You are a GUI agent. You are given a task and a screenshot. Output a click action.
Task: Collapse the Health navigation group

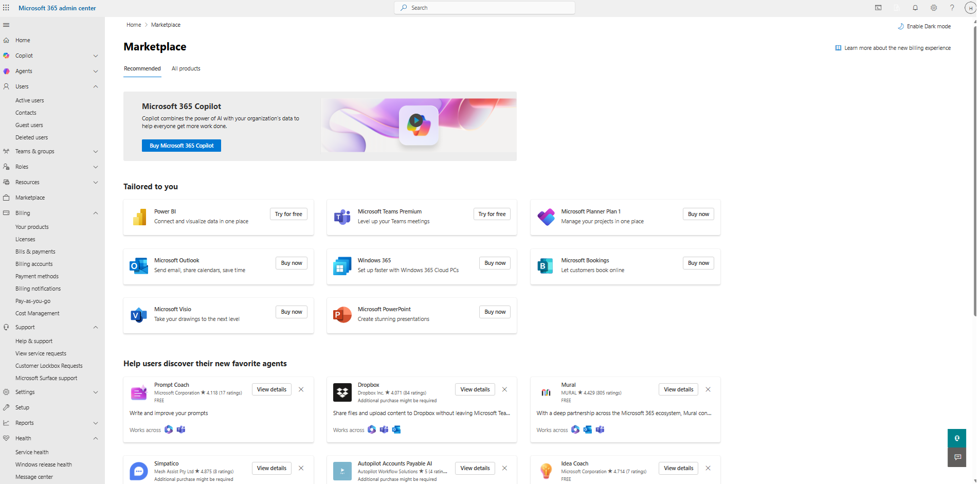(96, 438)
